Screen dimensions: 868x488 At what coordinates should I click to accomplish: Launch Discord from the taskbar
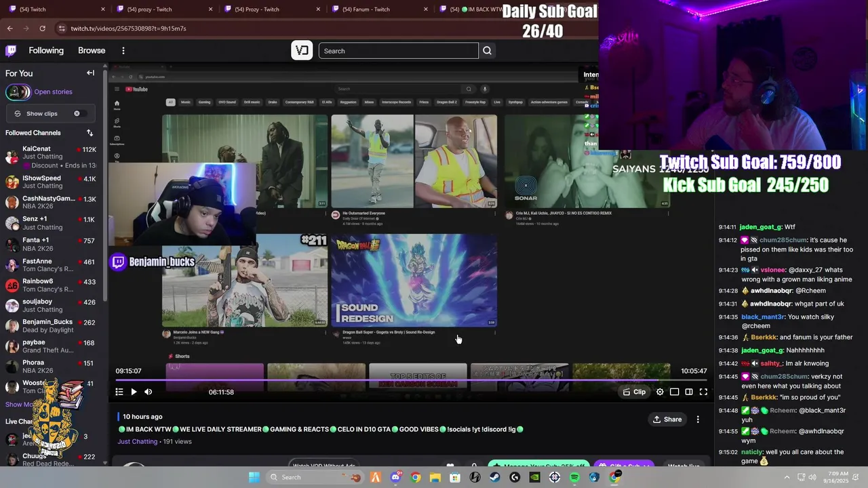pyautogui.click(x=395, y=477)
